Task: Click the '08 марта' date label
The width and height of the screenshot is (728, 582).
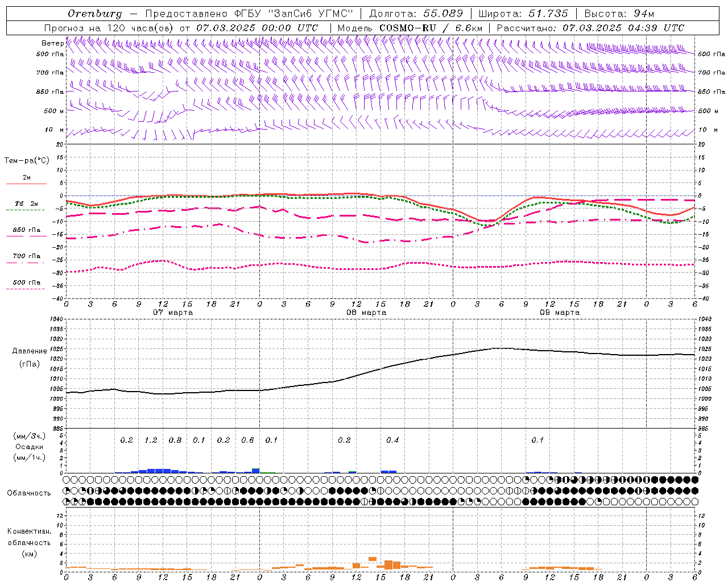Action: pos(366,313)
